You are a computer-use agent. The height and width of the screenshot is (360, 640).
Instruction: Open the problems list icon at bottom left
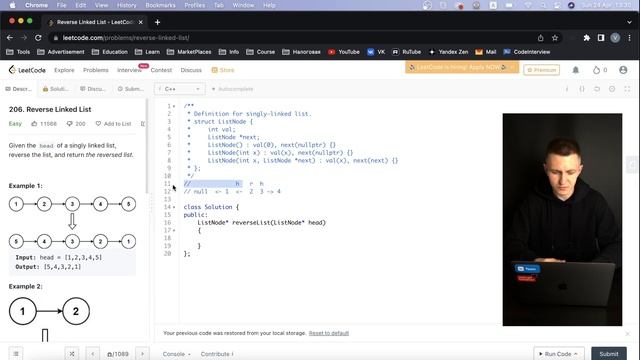[16, 353]
